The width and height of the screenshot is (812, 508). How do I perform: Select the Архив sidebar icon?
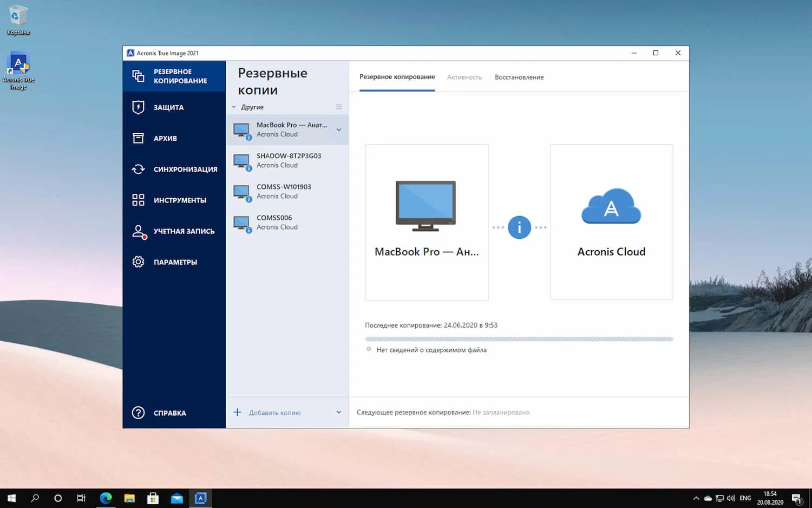[x=165, y=138]
